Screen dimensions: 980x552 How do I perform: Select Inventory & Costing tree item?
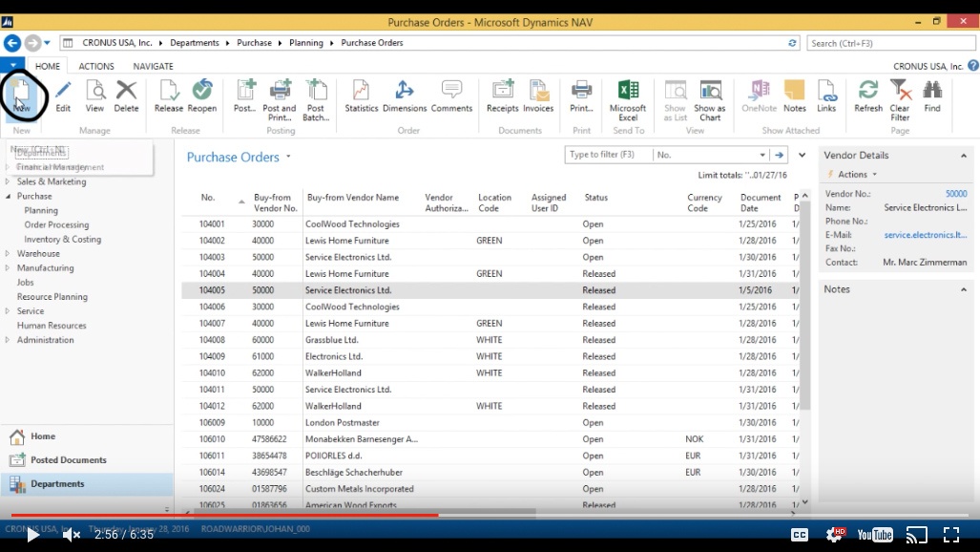tap(62, 239)
